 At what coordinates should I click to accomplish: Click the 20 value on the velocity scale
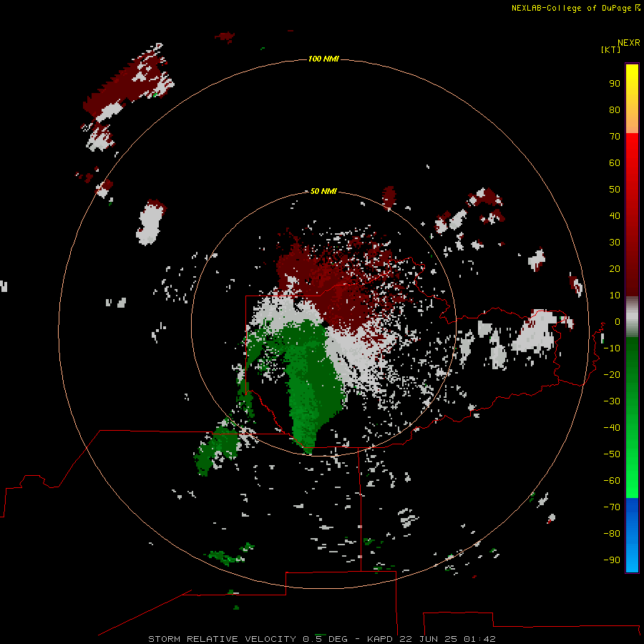615,268
